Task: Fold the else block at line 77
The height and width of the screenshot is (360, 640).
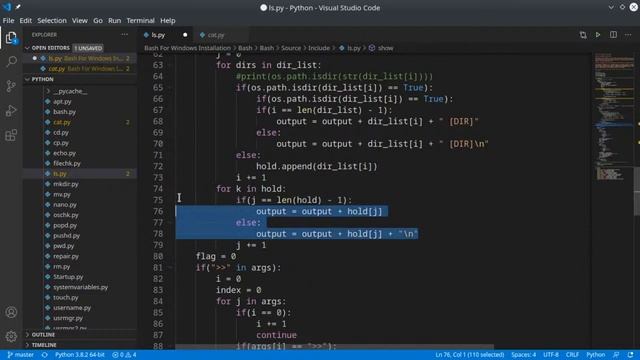Action: 171,222
